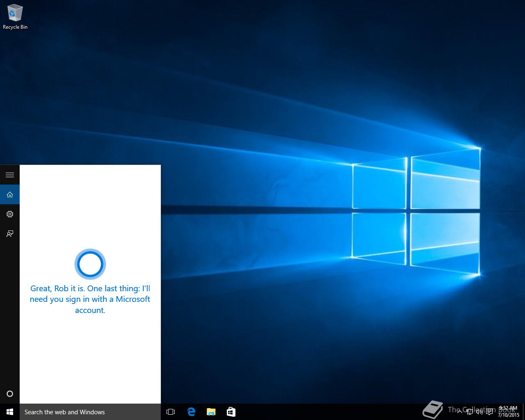
Task: Open the Action Center notifications icon
Action: coord(489,412)
